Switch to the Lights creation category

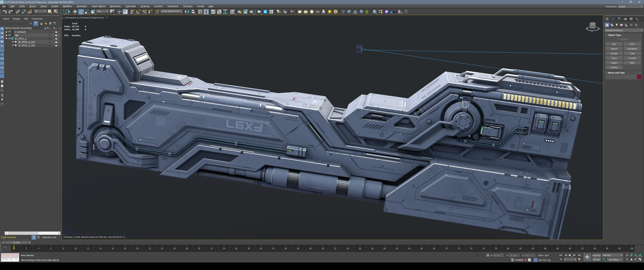(x=617, y=25)
